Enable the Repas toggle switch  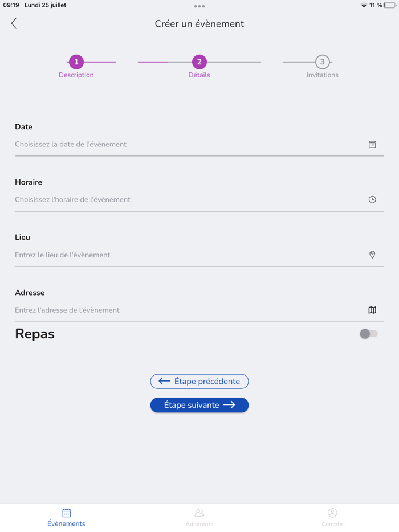(368, 334)
